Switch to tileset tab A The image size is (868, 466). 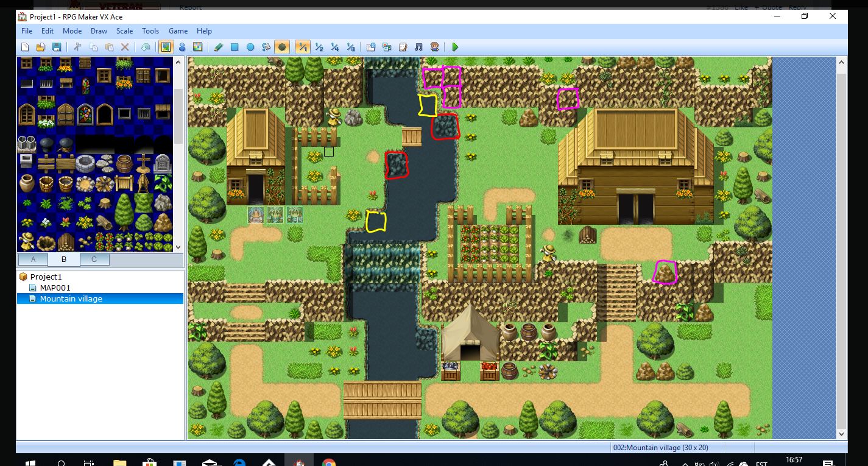click(x=33, y=259)
